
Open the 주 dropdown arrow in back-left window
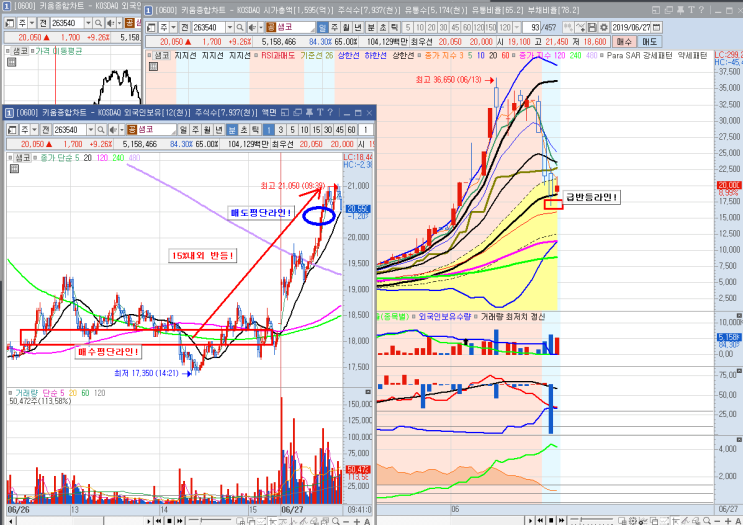point(31,23)
